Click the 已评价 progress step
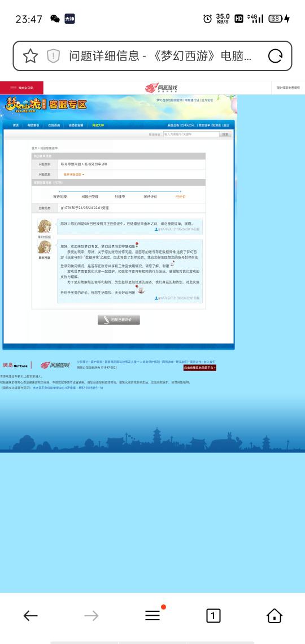The width and height of the screenshot is (305, 644). pyautogui.click(x=180, y=197)
